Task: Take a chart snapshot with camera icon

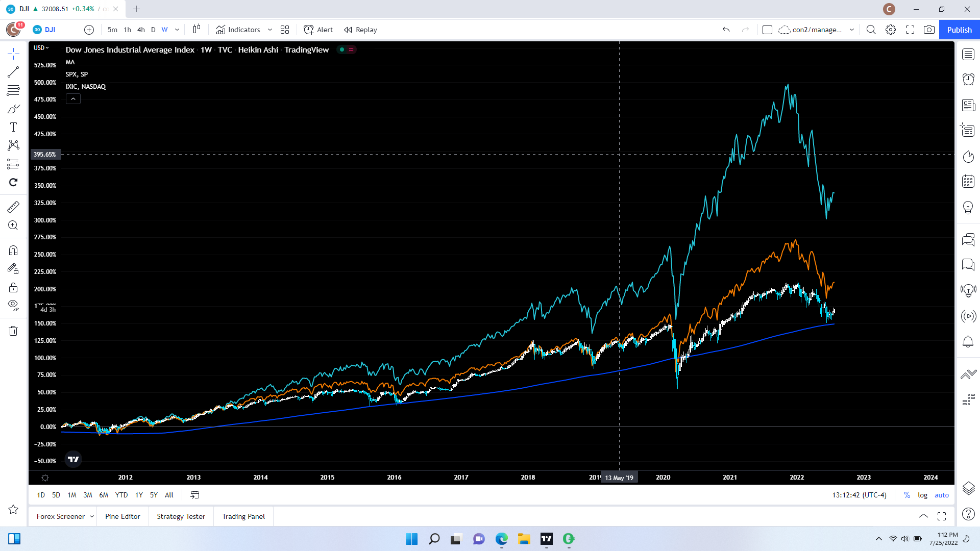Action: 929,30
